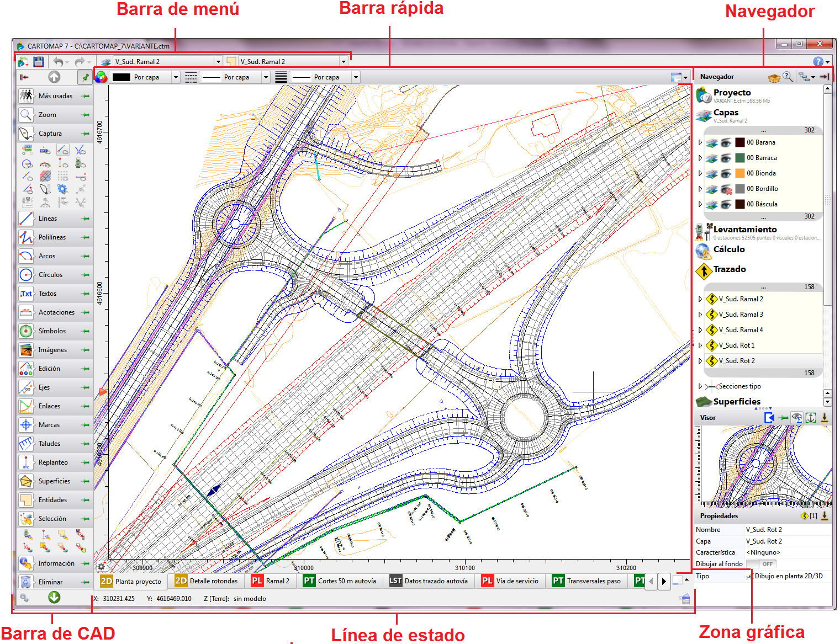Click the Círculos tool icon
This screenshot has width=840, height=644.
[x=26, y=275]
